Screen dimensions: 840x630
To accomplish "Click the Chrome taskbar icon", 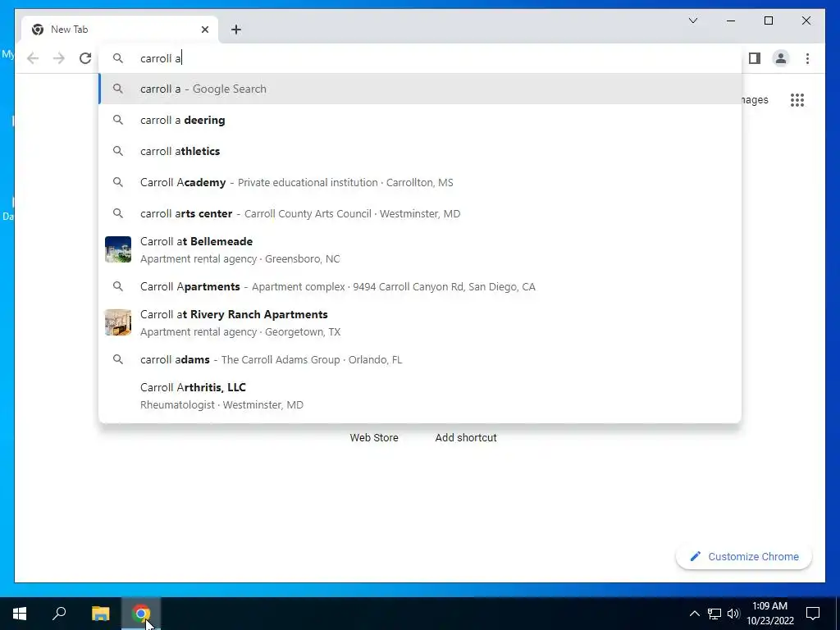I will pos(141,614).
